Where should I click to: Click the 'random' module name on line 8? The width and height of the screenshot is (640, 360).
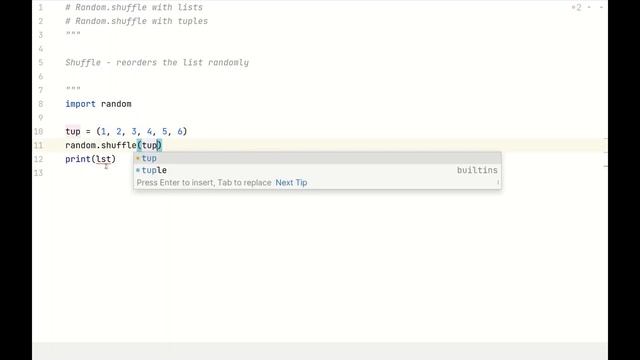point(116,104)
